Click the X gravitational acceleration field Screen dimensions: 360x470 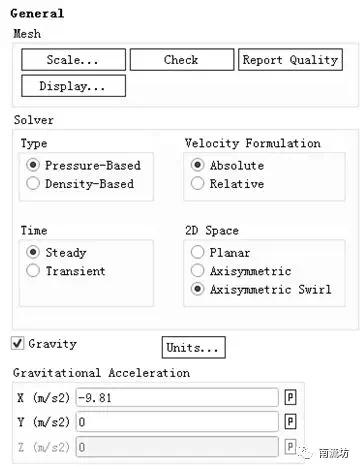tap(177, 397)
